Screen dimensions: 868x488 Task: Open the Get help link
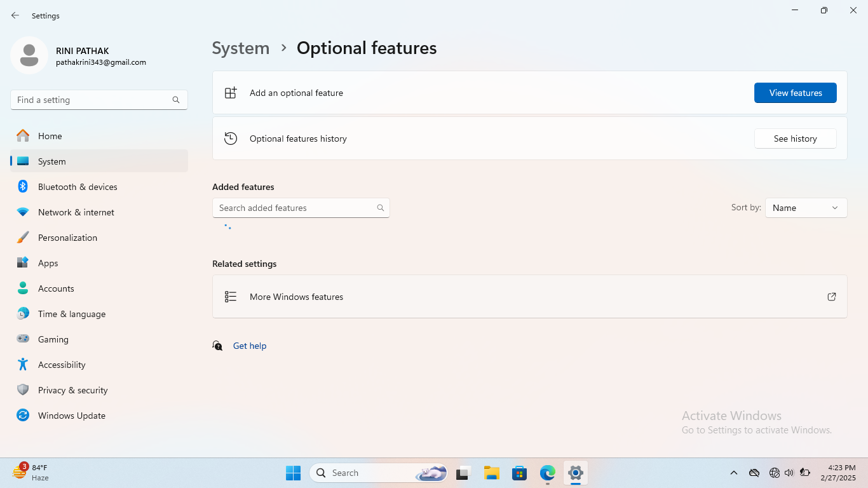click(x=250, y=346)
